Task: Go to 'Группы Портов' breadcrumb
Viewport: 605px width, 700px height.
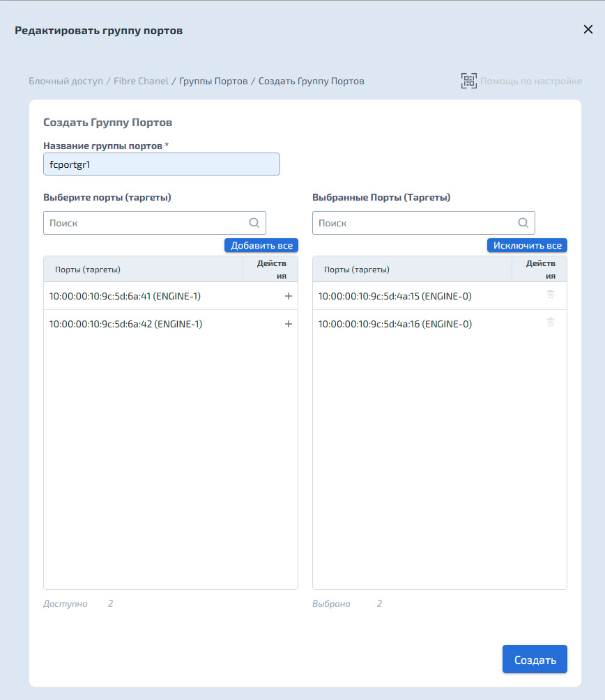Action: pyautogui.click(x=213, y=81)
